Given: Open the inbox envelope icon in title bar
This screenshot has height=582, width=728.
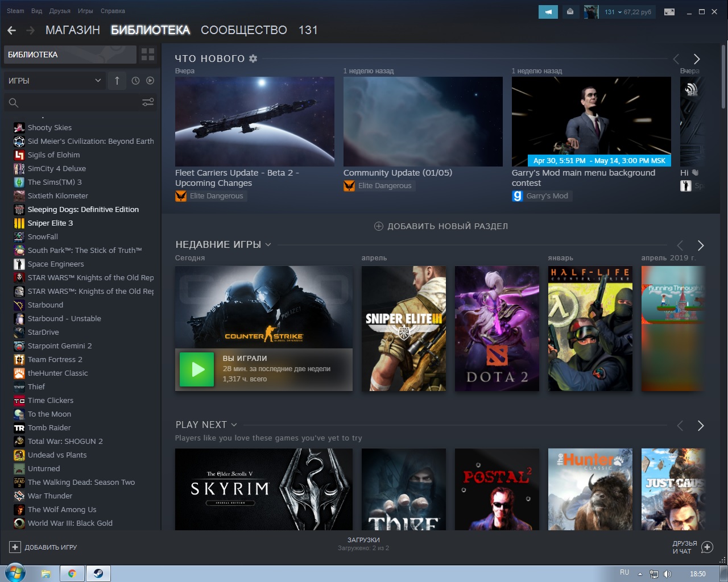Looking at the screenshot, I should tap(570, 12).
